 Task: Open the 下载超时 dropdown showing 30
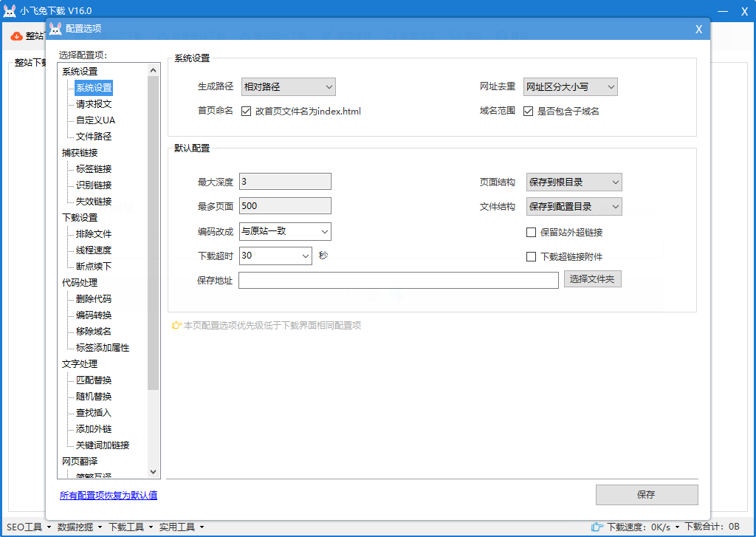click(276, 256)
